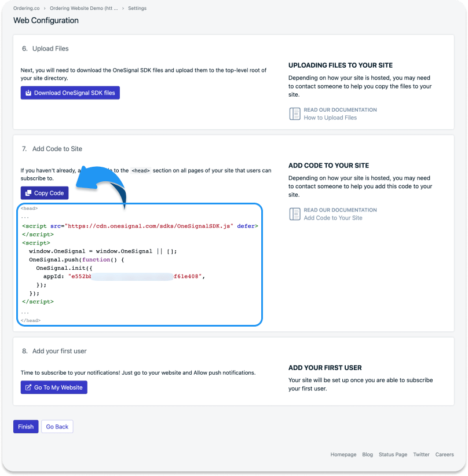This screenshot has height=476, width=468.
Task: Open the Add Code to Your Site documentation
Action: click(x=333, y=218)
